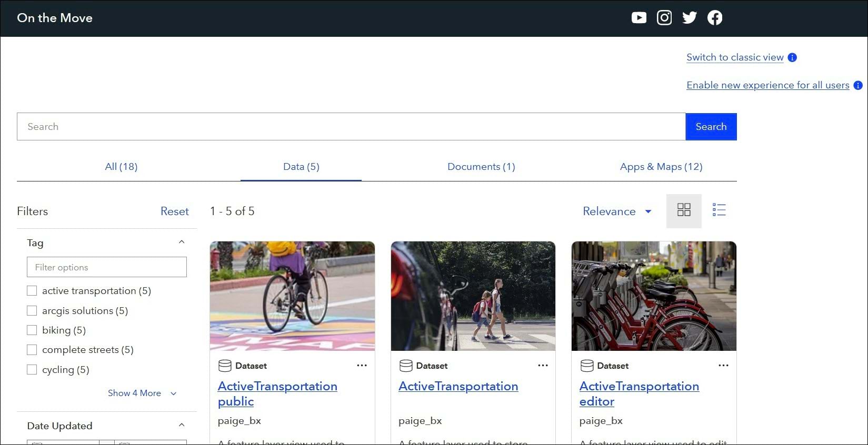This screenshot has width=868, height=445.
Task: Collapse the Tag filter section
Action: (x=182, y=242)
